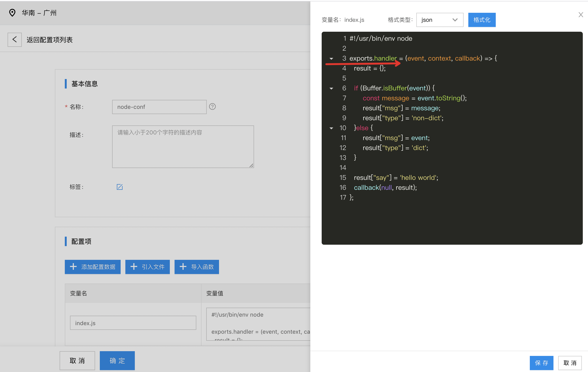This screenshot has height=372, width=588.
Task: Click code line 1 '#!/usr/bin/env node'
Action: click(381, 39)
